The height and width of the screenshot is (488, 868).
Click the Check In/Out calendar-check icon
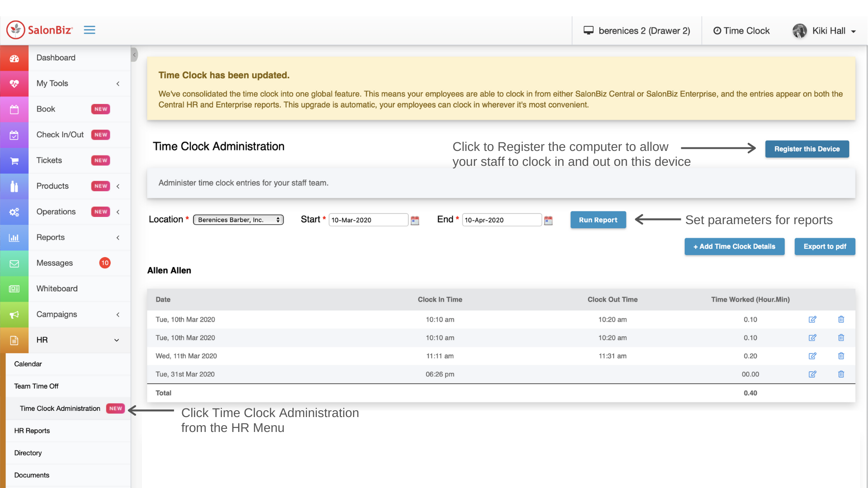[14, 135]
